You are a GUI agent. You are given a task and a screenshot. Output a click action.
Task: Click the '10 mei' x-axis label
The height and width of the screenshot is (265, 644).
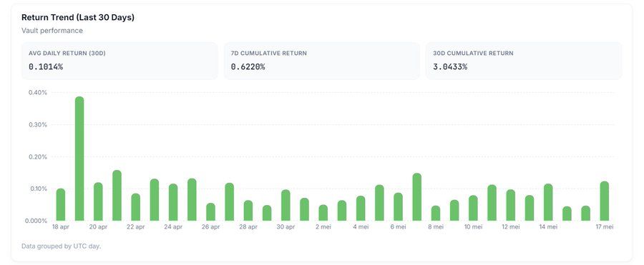(x=473, y=226)
